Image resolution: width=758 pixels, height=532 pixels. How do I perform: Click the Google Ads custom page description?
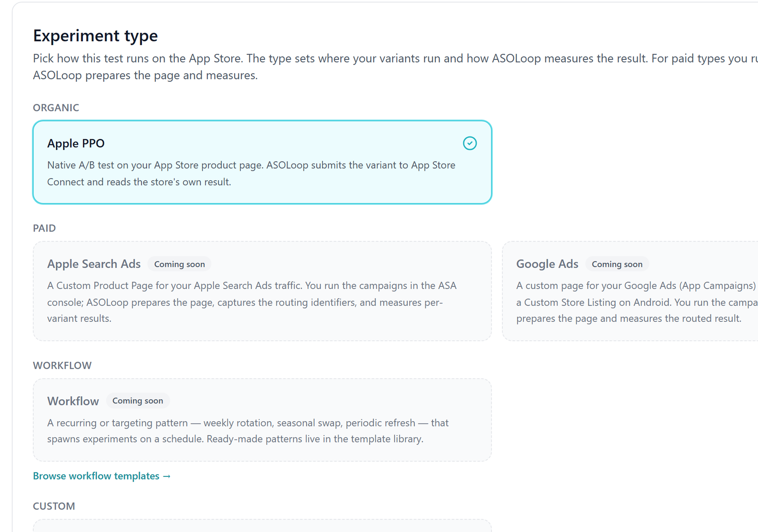pos(637,302)
